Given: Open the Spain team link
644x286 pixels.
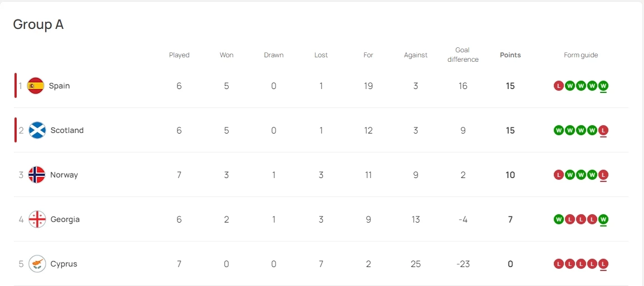Looking at the screenshot, I should 60,86.
